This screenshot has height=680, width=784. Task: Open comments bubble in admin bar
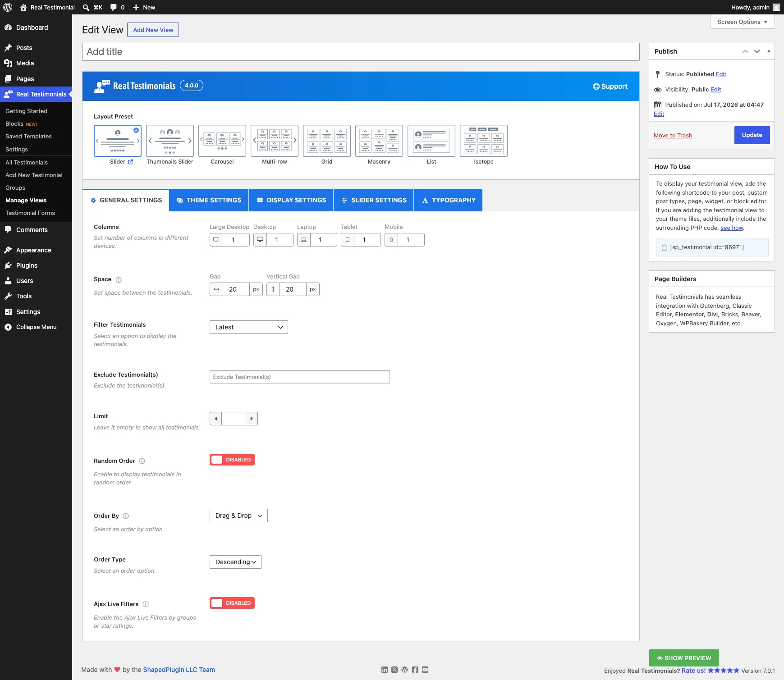[x=114, y=7]
